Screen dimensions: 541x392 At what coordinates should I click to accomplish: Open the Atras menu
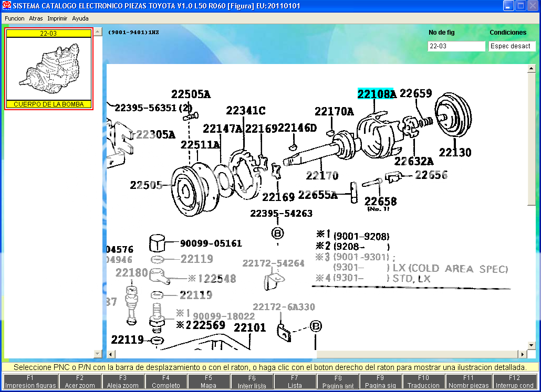(36, 18)
